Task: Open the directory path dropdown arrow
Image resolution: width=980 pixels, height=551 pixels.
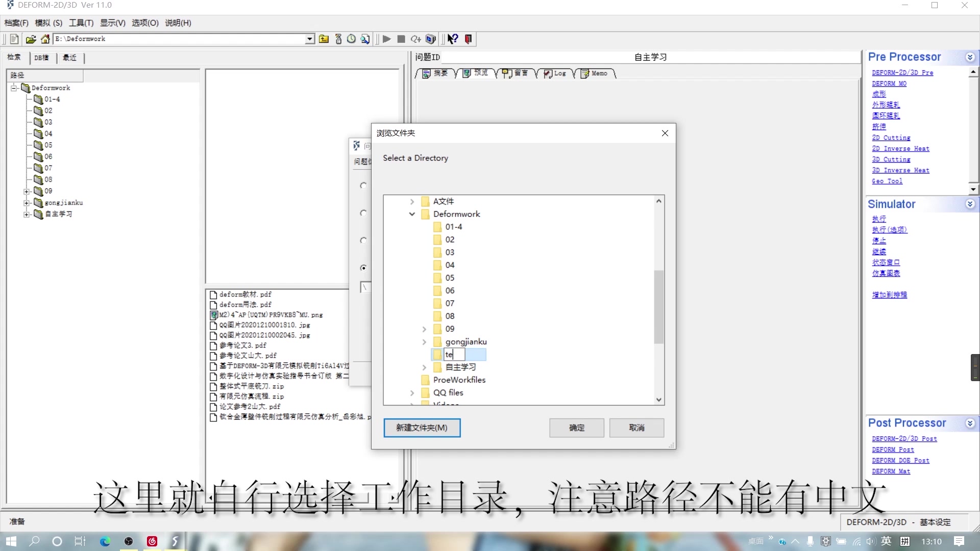Action: click(310, 39)
